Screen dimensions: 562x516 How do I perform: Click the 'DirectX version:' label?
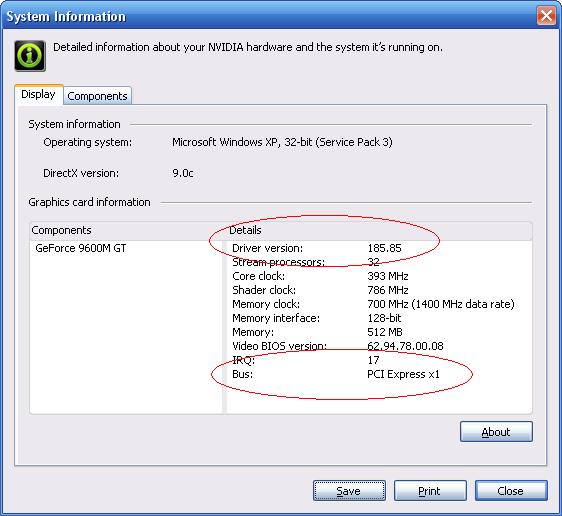click(x=81, y=173)
